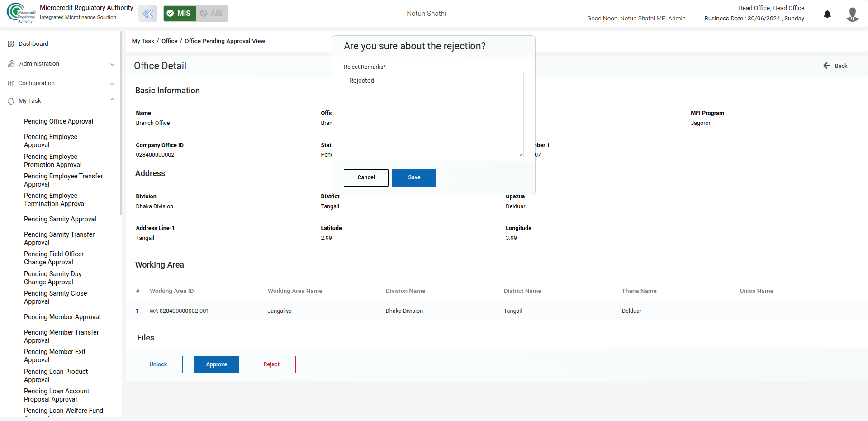Viewport: 868px width, 421px height.
Task: Click the My Task circle icon
Action: (11, 101)
